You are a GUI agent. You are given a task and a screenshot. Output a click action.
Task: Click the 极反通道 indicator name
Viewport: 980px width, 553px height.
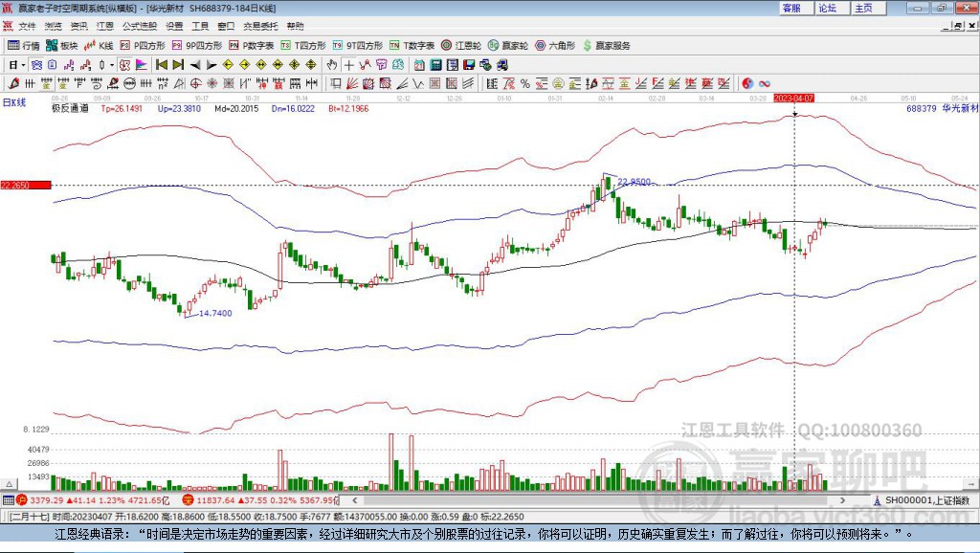(70, 108)
